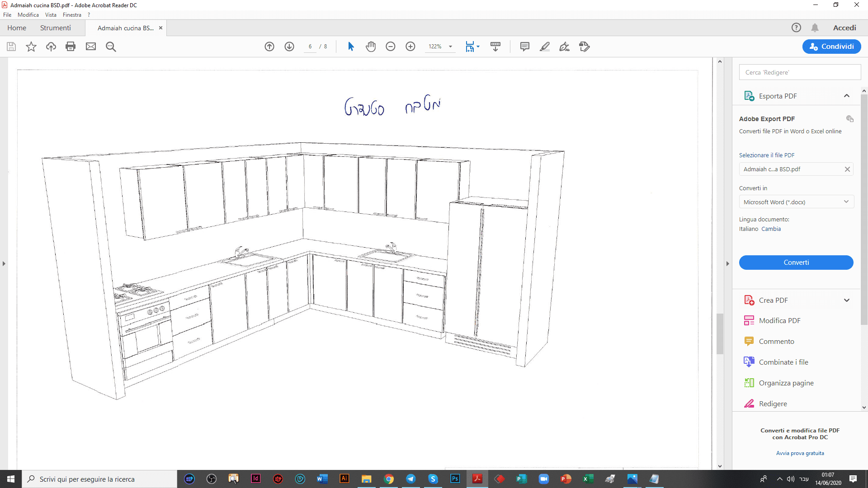Select the Hand pan tool
This screenshot has width=868, height=488.
click(371, 47)
